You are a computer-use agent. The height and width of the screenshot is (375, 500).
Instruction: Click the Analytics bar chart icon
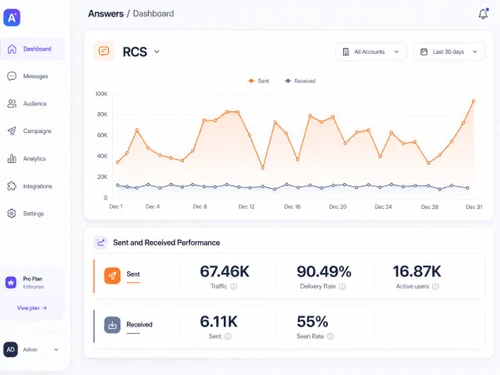pos(12,159)
